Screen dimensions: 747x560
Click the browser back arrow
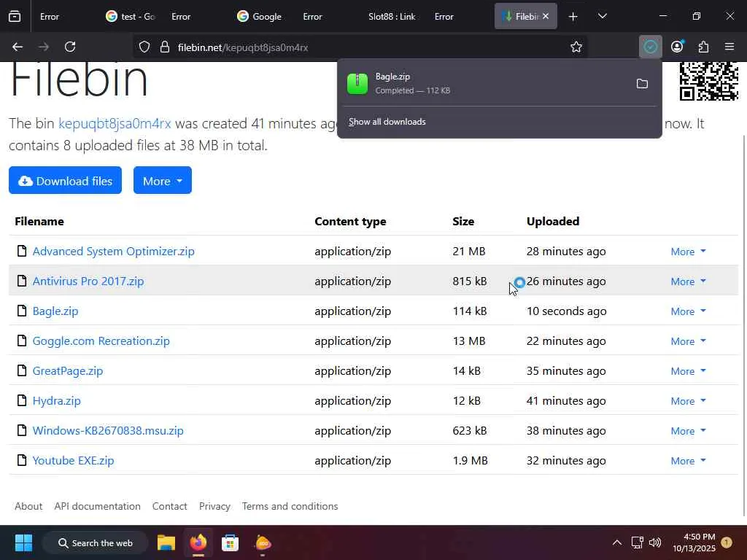pyautogui.click(x=18, y=47)
